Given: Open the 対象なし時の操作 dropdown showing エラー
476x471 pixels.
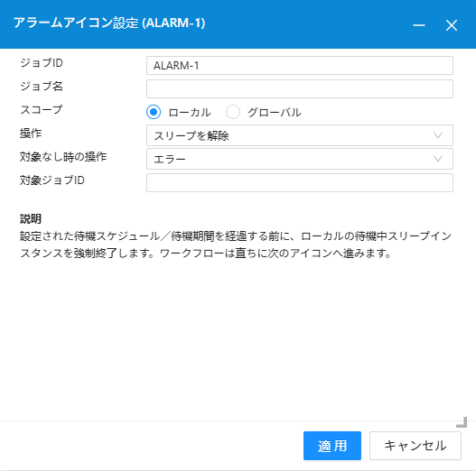Looking at the screenshot, I should coord(300,159).
